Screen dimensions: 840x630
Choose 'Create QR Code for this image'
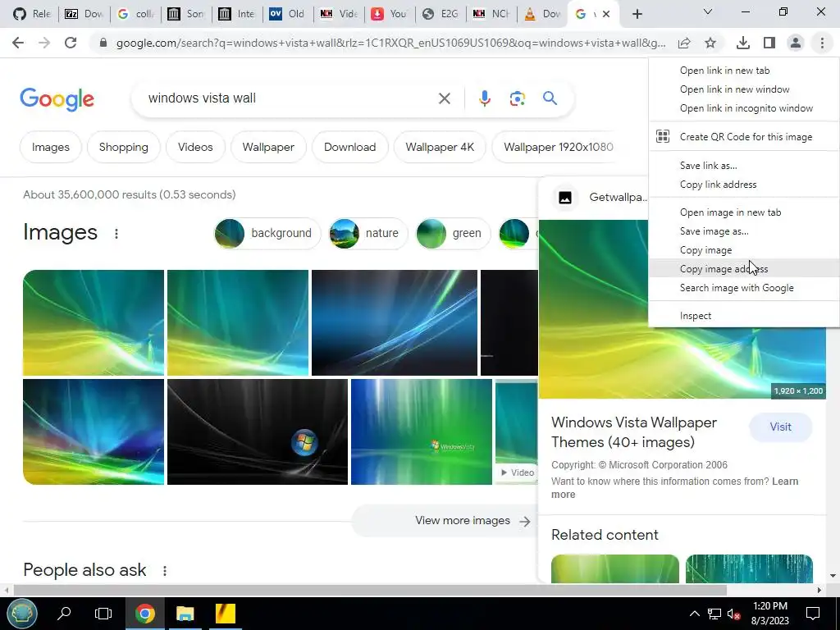tap(744, 137)
